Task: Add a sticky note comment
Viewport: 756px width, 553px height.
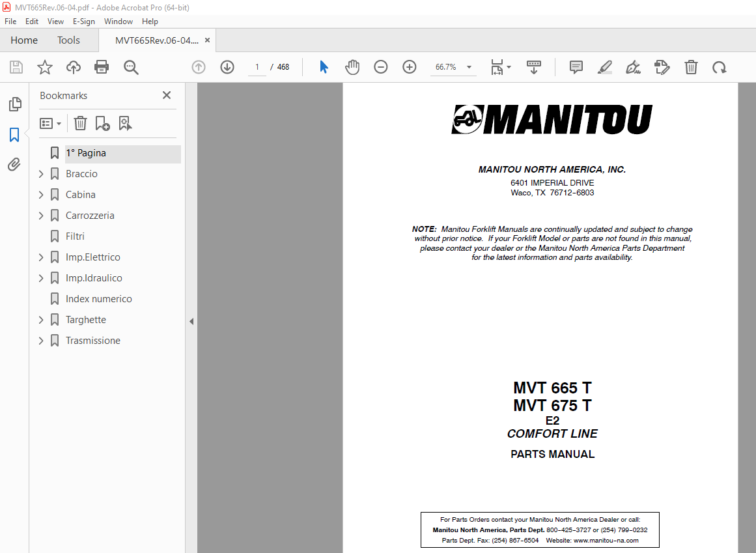Action: pos(576,67)
